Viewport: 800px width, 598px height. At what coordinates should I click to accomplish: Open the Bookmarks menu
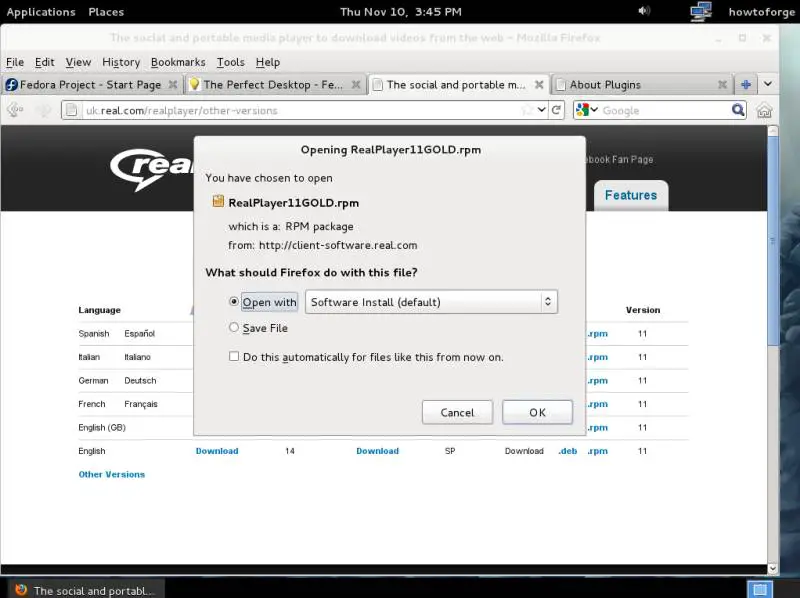(178, 62)
